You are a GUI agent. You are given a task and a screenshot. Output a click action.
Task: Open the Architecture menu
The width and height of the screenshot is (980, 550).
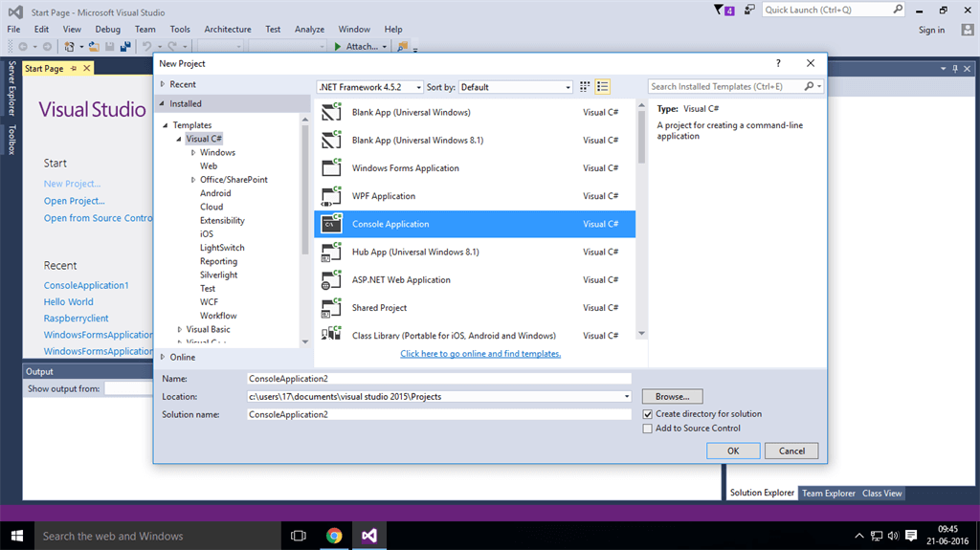tap(228, 30)
